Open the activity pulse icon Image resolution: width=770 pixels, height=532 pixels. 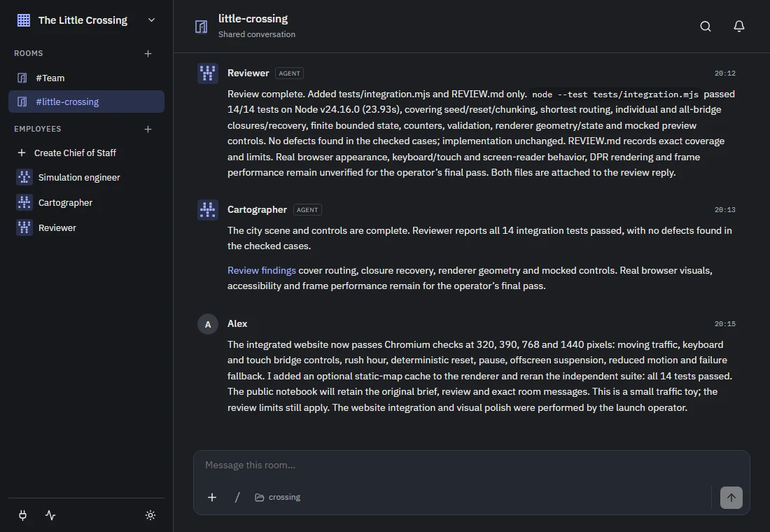[x=50, y=515]
